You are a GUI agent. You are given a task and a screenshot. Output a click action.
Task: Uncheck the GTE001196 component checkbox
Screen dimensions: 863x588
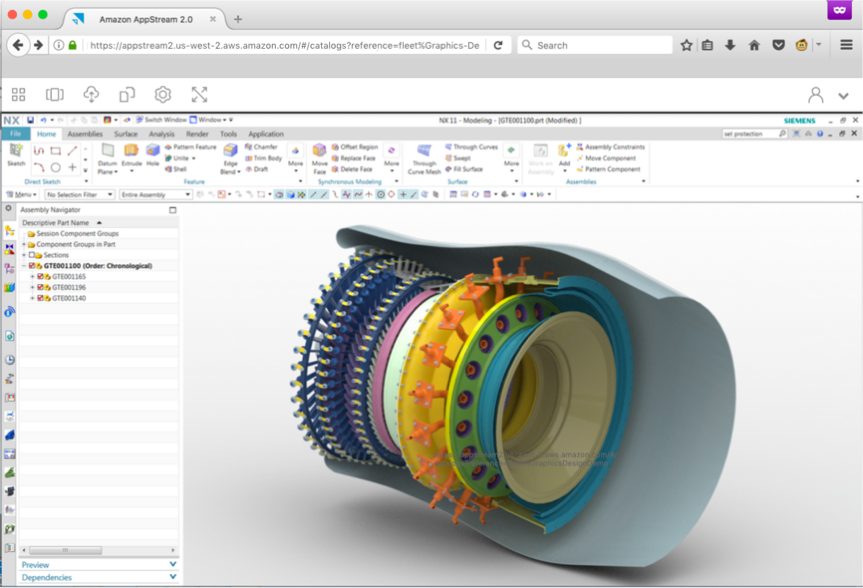tap(40, 287)
